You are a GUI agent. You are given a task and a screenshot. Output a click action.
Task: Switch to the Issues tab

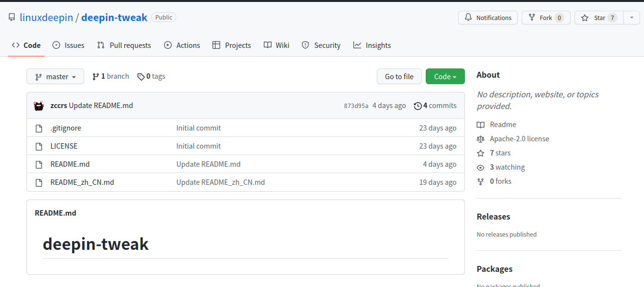coord(69,45)
